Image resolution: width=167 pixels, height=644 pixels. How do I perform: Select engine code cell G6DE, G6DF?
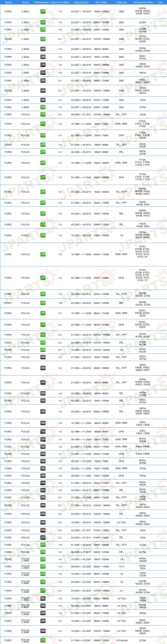[143, 498]
